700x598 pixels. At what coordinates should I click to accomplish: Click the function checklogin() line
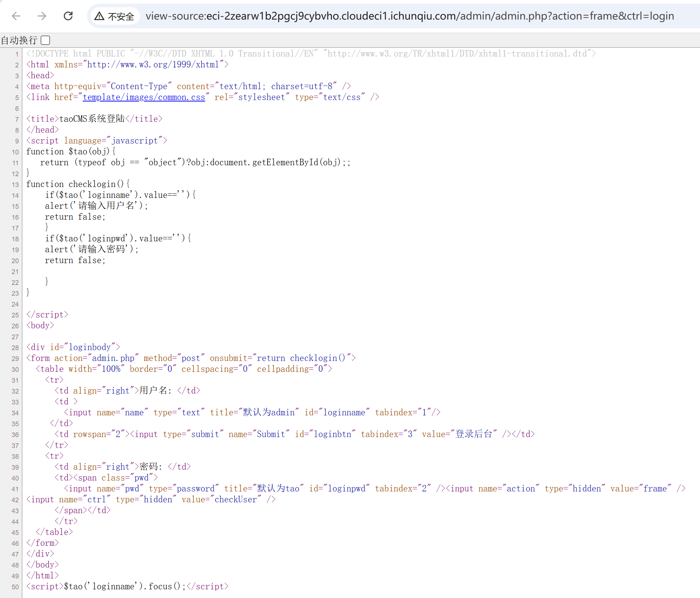78,184
